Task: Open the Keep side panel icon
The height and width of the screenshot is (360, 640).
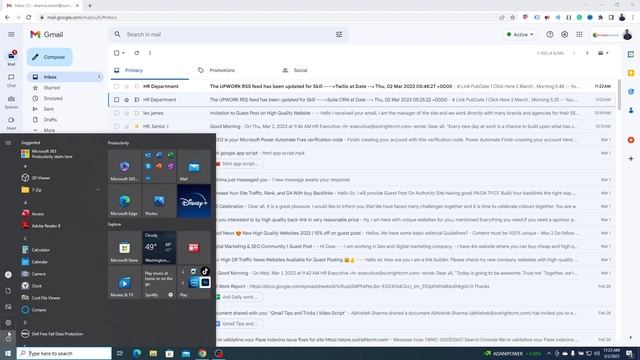Action: coord(631,73)
